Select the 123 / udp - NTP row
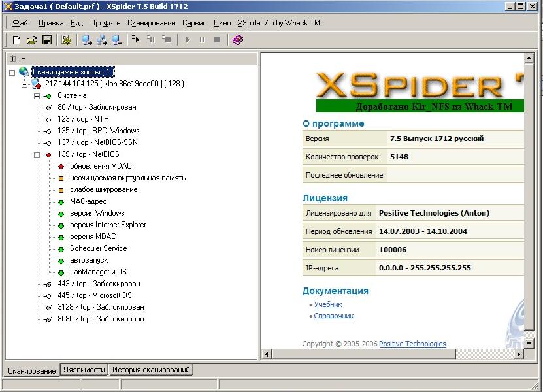543x392 pixels. [83, 119]
